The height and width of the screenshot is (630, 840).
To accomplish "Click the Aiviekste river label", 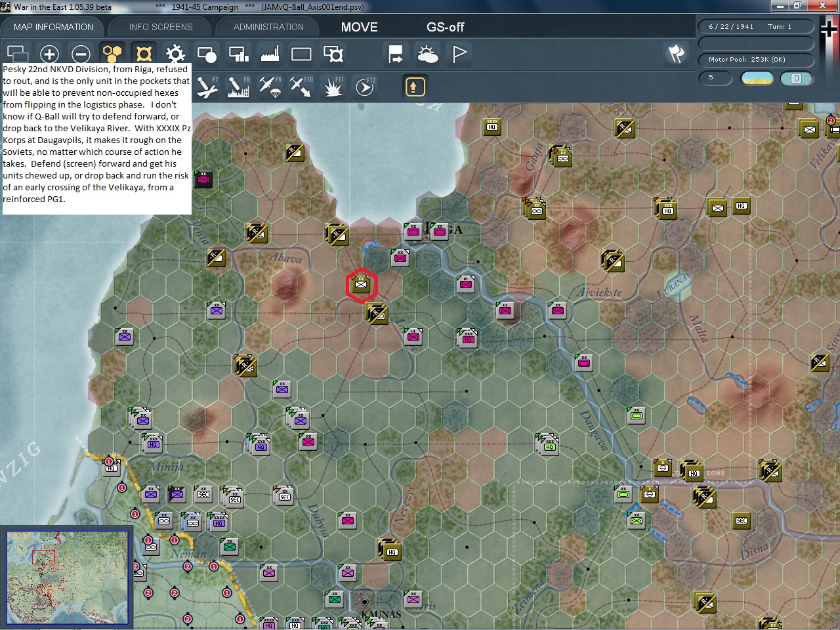I will (600, 292).
